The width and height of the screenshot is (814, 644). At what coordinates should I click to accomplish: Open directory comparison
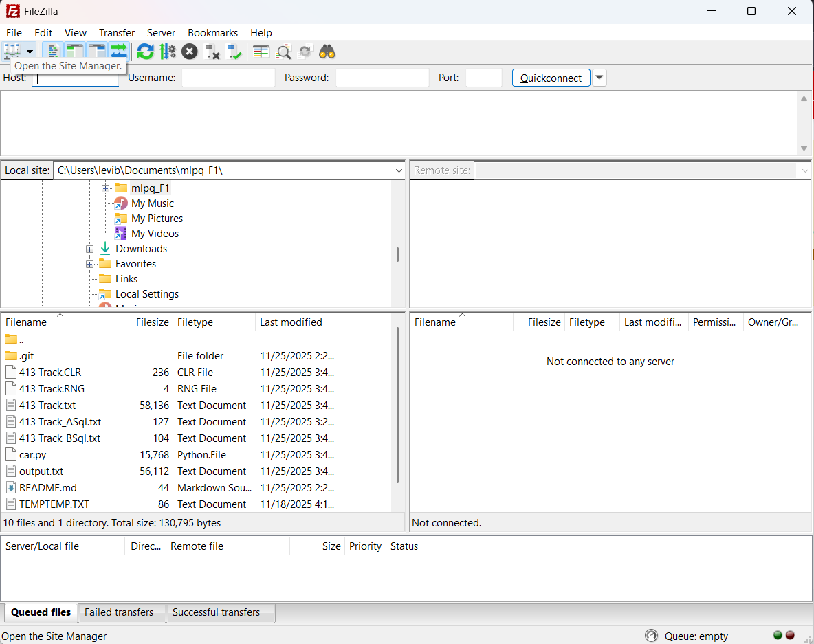pos(261,51)
